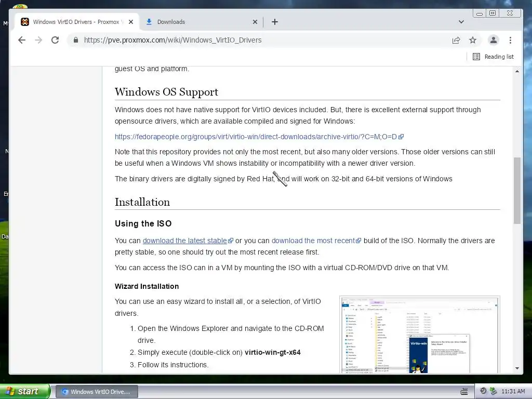
Task: Go back to the previous page
Action: click(22, 40)
